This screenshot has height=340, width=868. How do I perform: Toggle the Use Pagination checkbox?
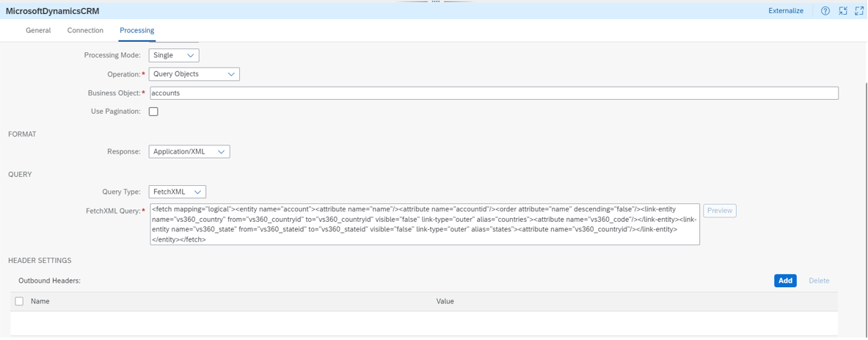point(153,112)
